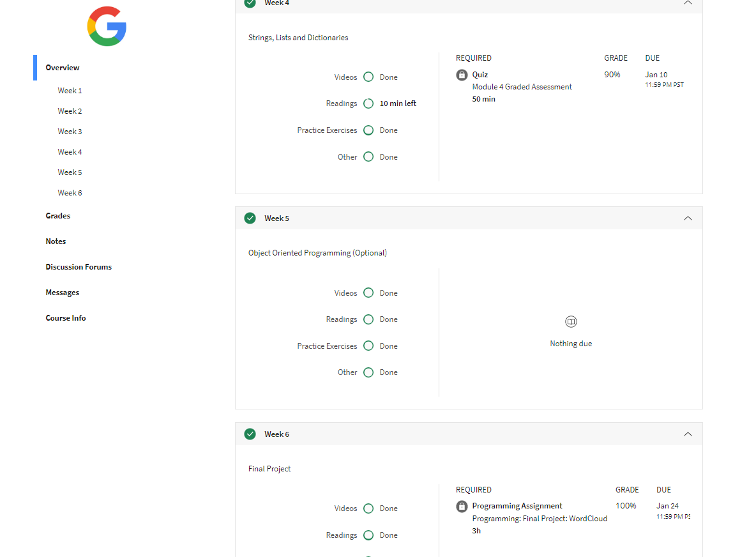756x557 pixels.
Task: Open Grades in the sidebar
Action: [x=58, y=216]
